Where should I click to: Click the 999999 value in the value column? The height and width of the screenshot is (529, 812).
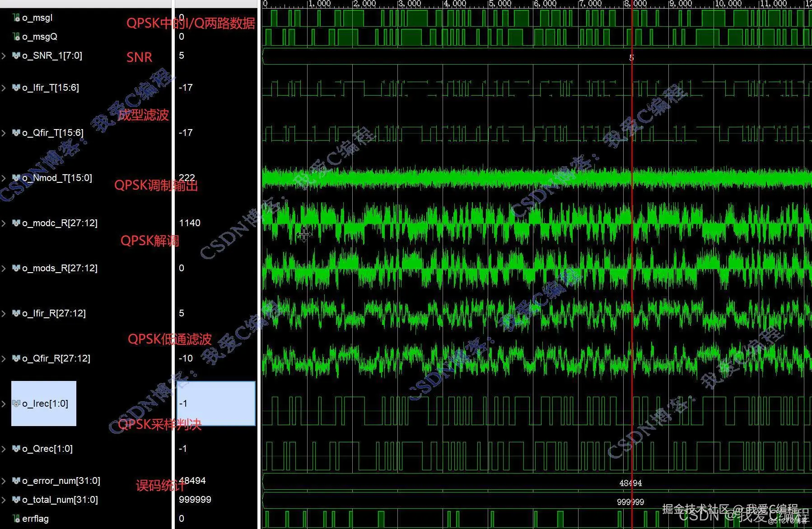click(x=195, y=500)
